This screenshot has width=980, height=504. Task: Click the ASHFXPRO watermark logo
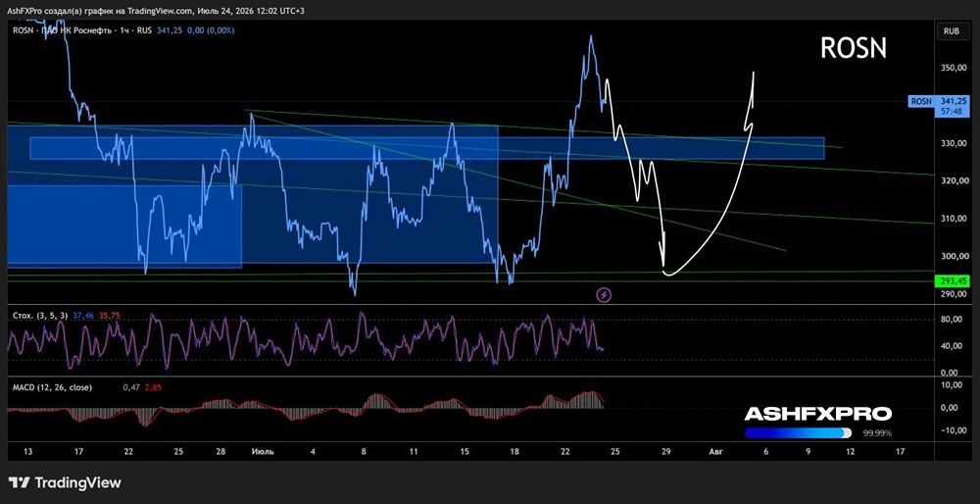click(x=818, y=414)
